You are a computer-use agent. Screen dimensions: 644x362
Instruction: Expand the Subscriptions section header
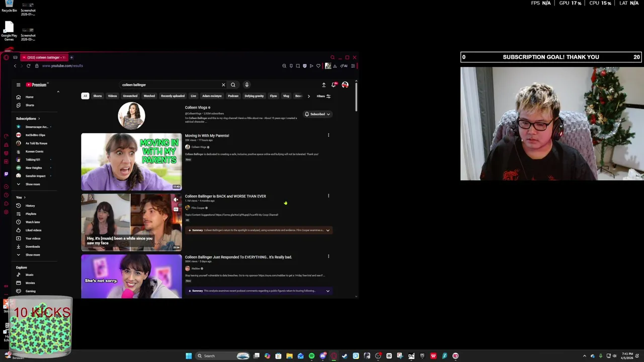pos(28,119)
